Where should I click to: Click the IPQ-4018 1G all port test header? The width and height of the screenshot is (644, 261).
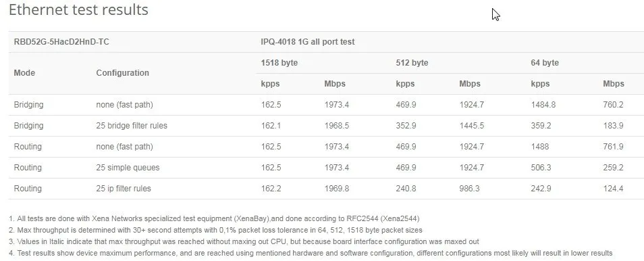click(308, 41)
